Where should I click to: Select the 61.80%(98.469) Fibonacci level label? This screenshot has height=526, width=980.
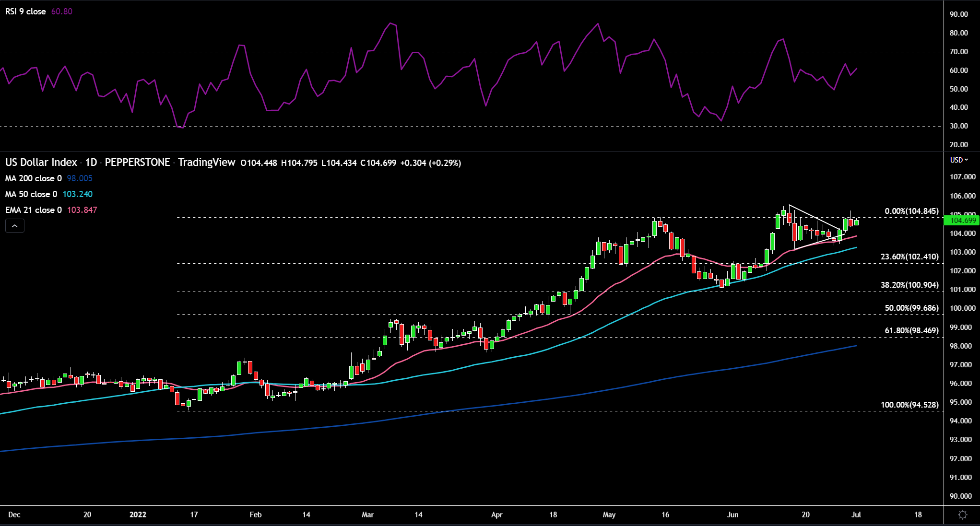pos(911,330)
